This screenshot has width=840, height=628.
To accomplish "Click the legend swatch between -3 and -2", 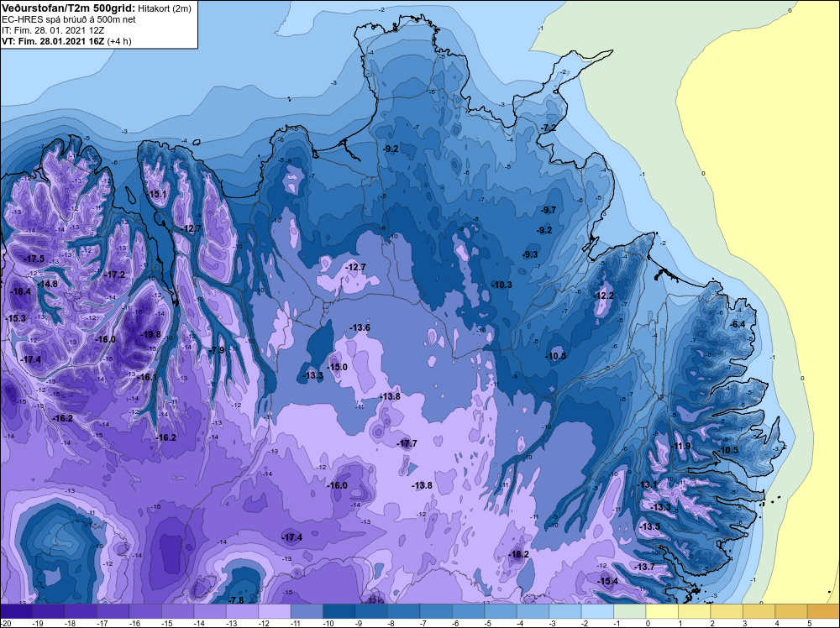I will [565, 611].
